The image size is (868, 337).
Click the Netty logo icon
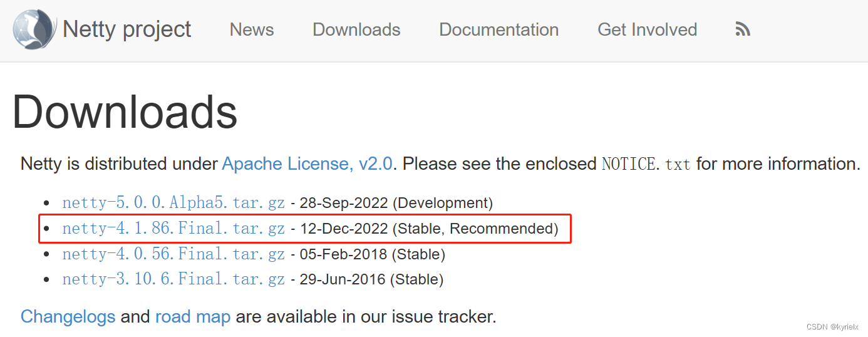(x=34, y=29)
